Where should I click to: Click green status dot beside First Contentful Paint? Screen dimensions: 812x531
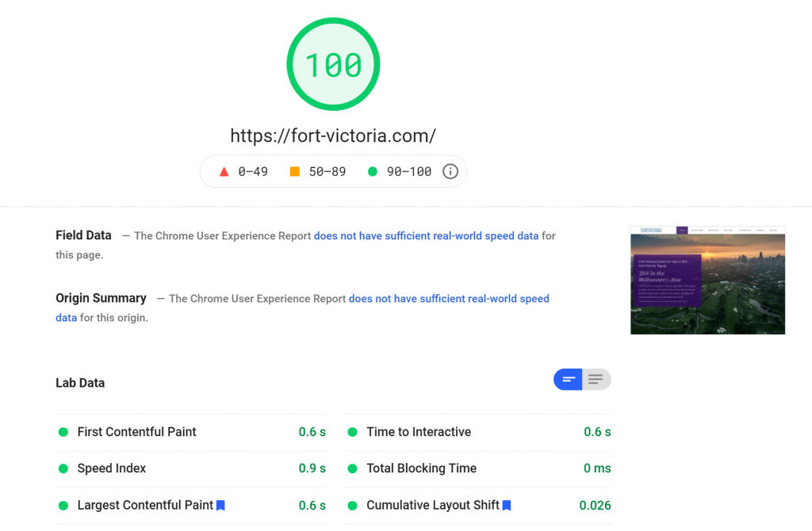(63, 432)
